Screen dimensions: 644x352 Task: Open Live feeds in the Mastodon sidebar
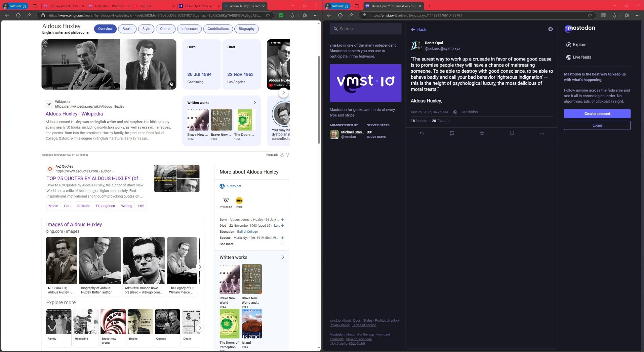click(x=579, y=57)
